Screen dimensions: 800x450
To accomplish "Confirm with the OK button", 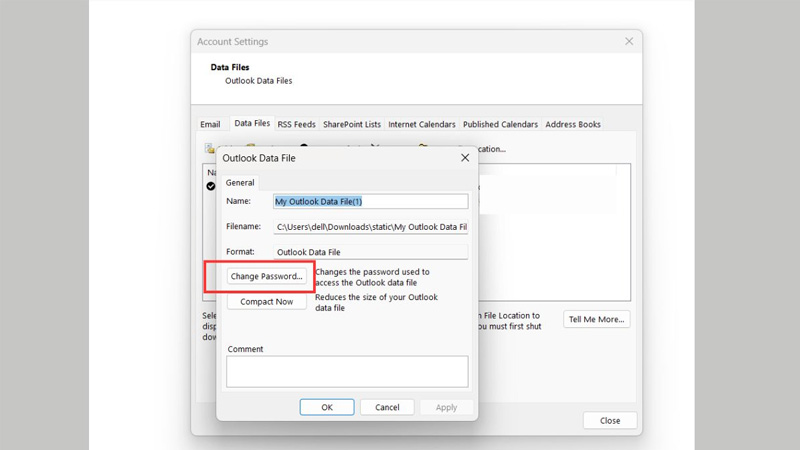I will coord(327,407).
